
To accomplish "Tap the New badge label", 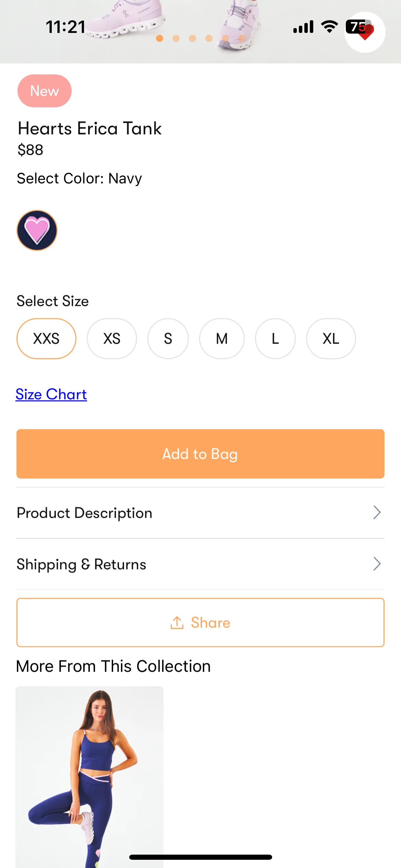I will click(45, 91).
